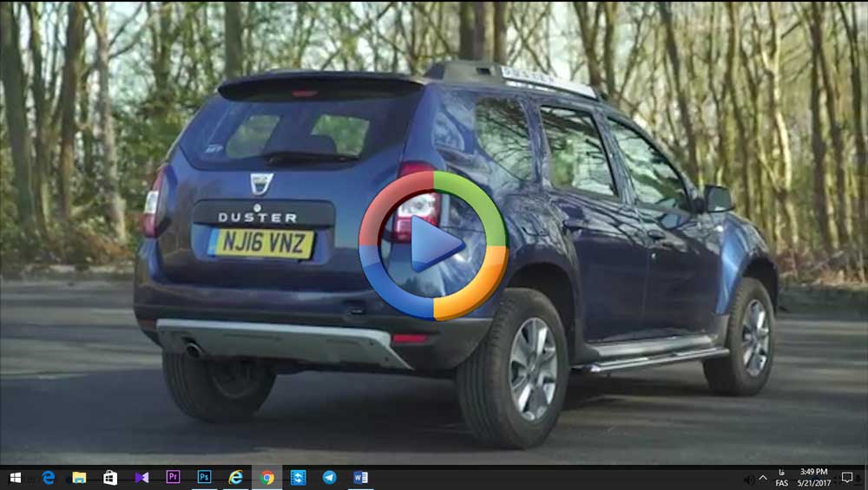Change the FAS input language

coord(782,478)
